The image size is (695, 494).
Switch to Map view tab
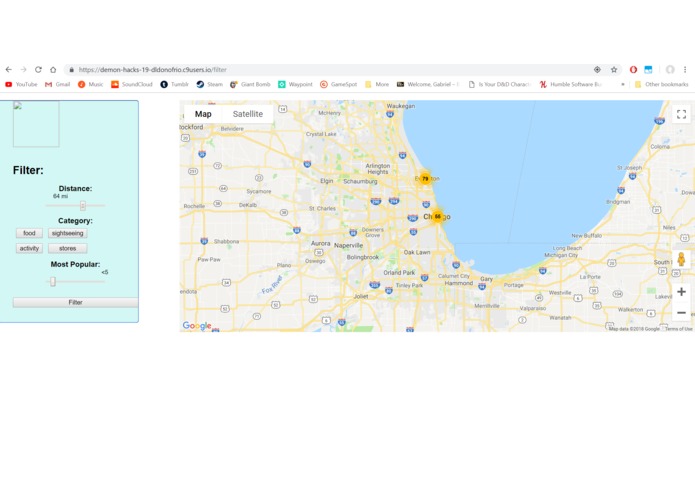(203, 114)
